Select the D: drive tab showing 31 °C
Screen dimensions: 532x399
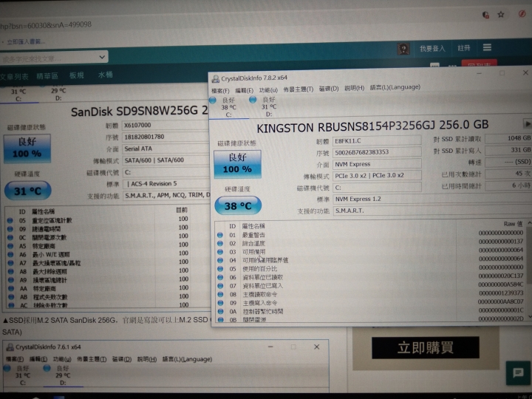[269, 107]
